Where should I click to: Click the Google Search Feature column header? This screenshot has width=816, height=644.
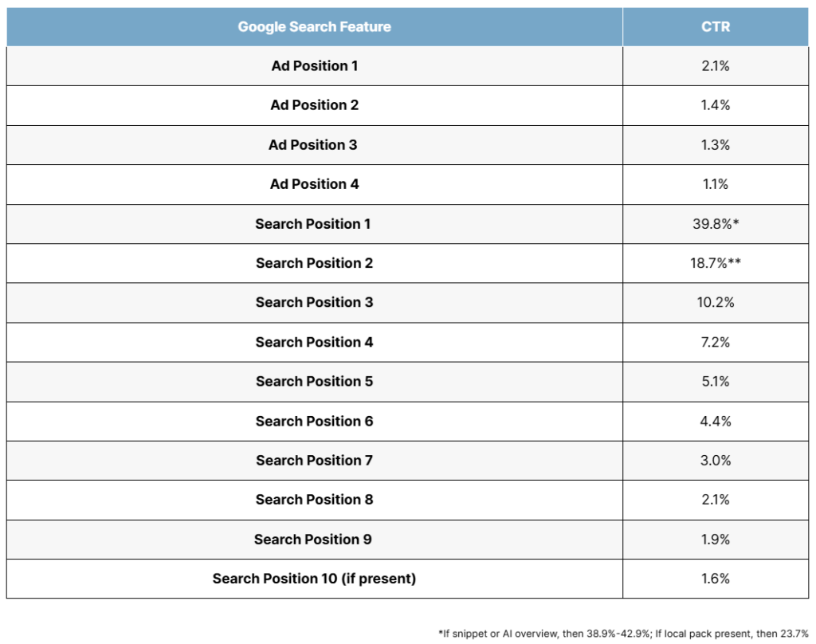(314, 26)
